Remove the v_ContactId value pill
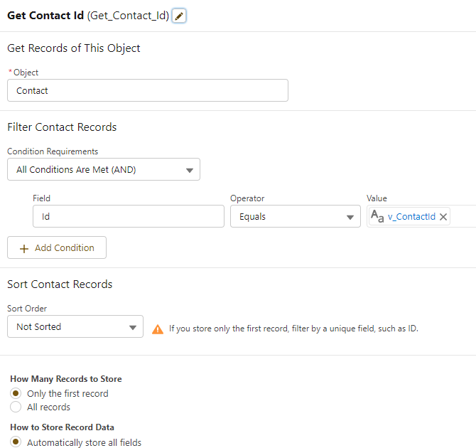This screenshot has width=476, height=448. point(443,217)
